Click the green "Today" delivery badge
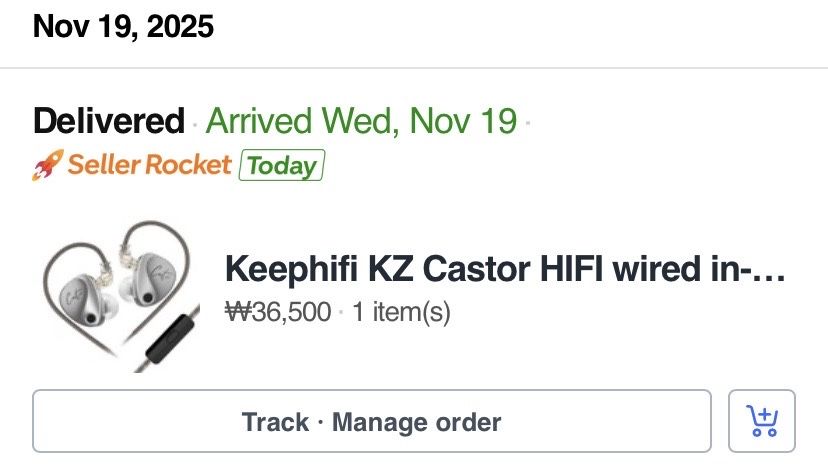This screenshot has width=828, height=467. click(x=281, y=165)
